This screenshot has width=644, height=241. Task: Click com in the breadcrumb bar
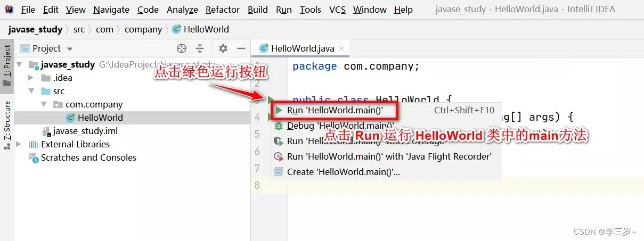104,29
